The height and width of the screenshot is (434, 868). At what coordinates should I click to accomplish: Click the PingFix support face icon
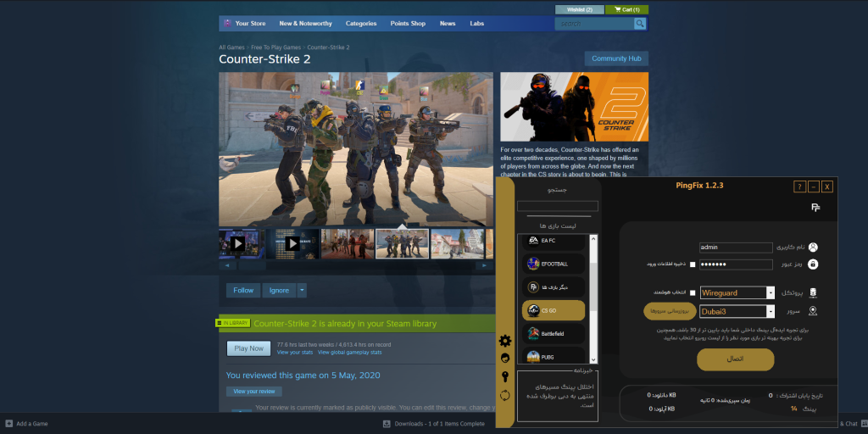pos(505,359)
